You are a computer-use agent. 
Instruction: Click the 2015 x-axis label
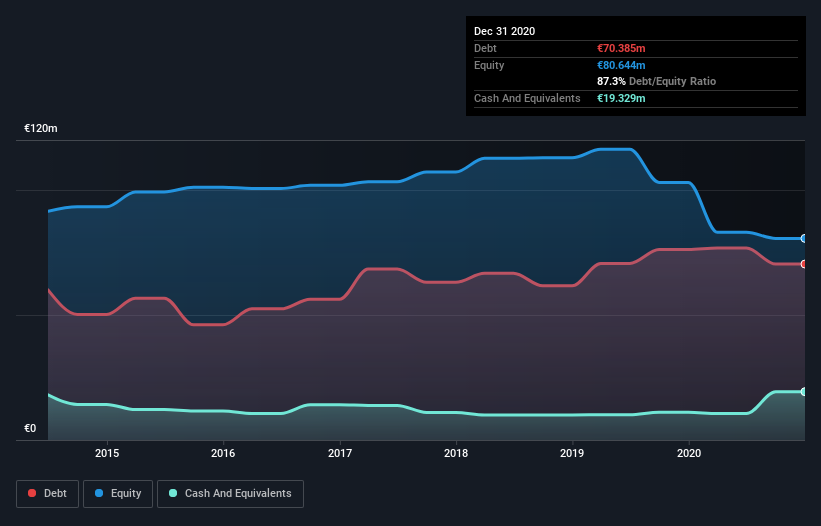[107, 453]
